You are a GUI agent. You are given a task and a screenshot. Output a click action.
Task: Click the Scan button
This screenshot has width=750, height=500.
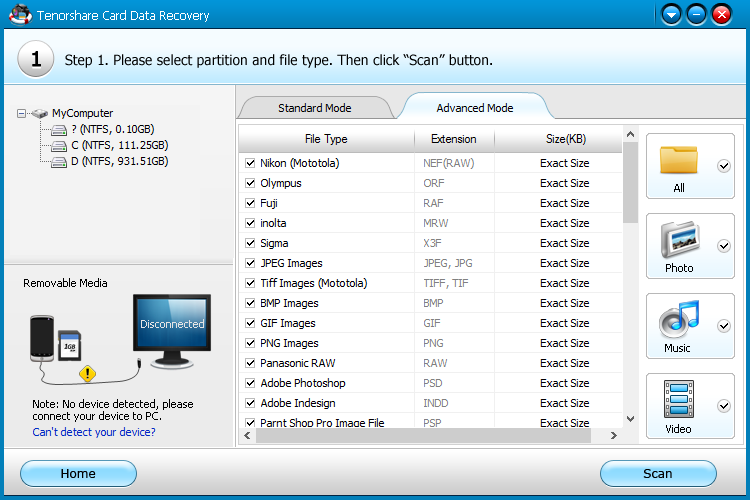[x=658, y=474]
